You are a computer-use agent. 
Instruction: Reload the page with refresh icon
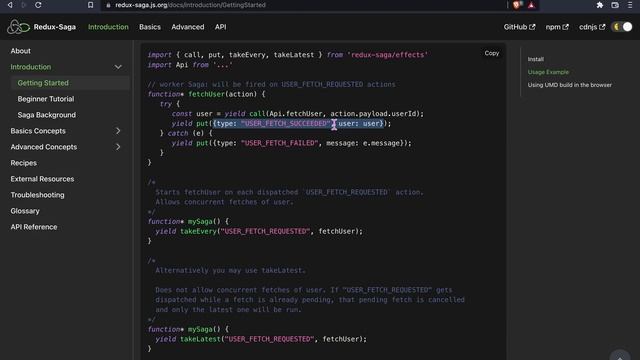(38, 5)
